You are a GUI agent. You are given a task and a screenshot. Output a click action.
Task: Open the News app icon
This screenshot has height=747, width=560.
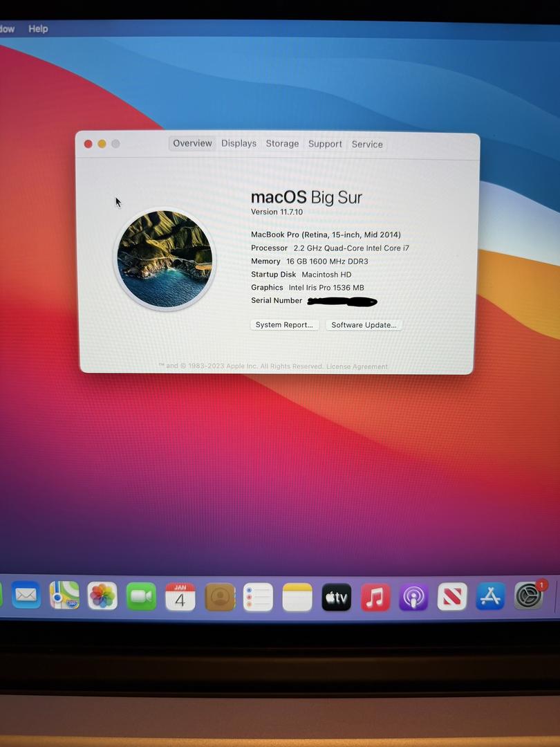coord(452,596)
